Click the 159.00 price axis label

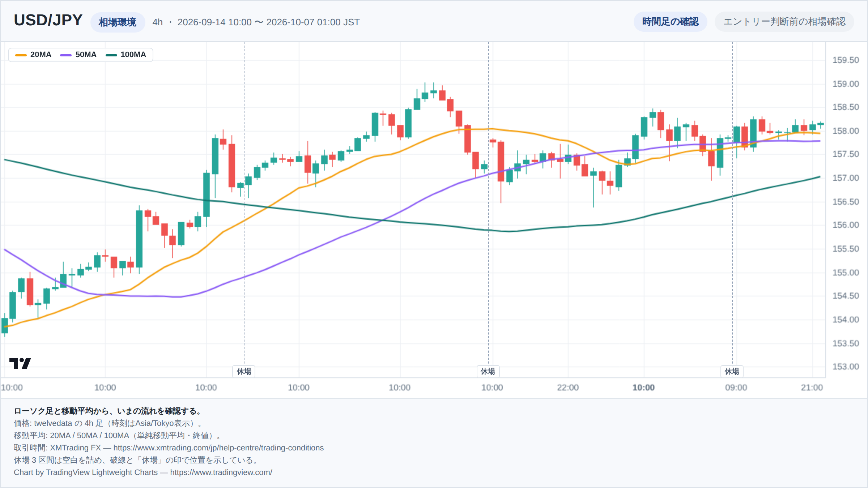846,84
